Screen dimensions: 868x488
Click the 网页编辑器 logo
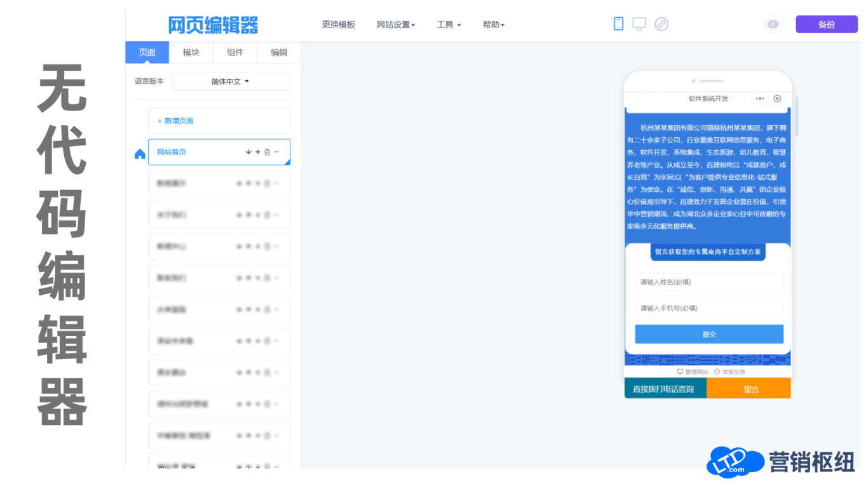click(x=214, y=25)
